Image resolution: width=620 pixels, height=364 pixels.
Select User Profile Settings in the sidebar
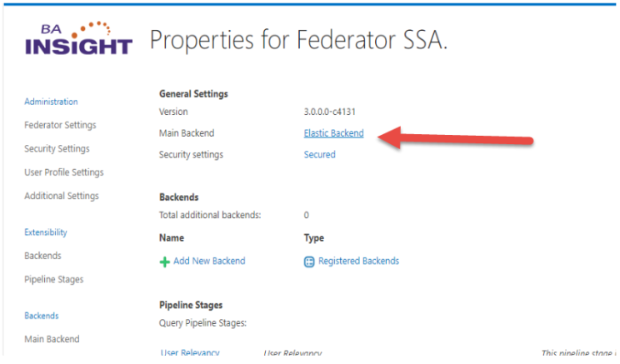(64, 172)
